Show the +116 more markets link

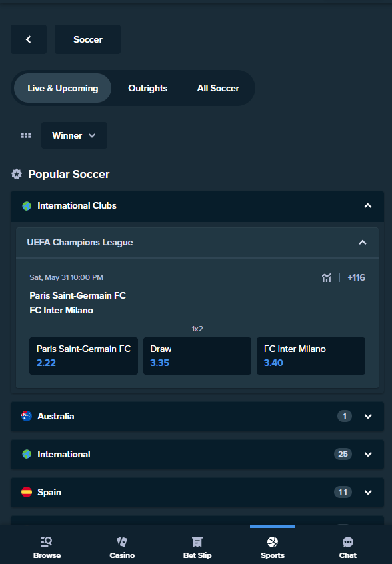point(356,278)
